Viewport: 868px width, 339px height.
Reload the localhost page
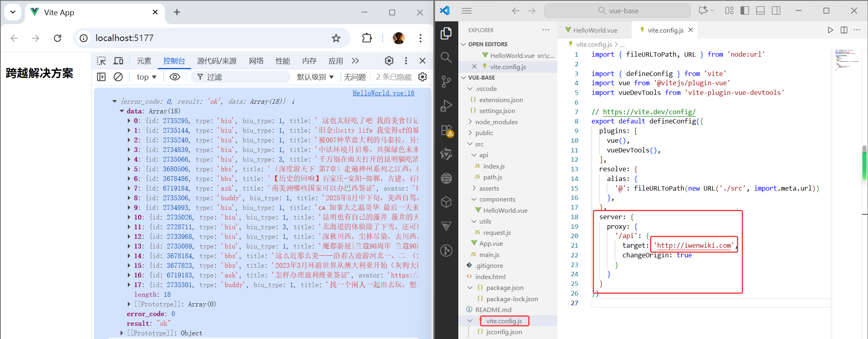pyautogui.click(x=57, y=38)
